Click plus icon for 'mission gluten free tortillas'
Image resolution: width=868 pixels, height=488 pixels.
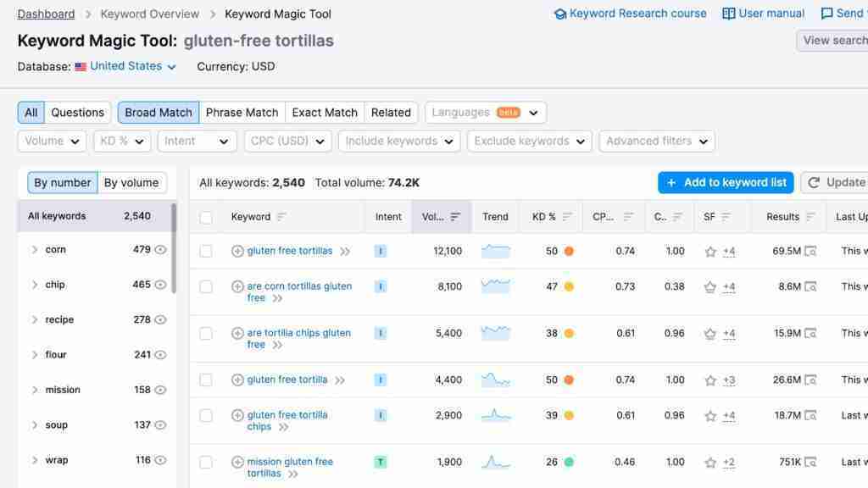point(237,462)
